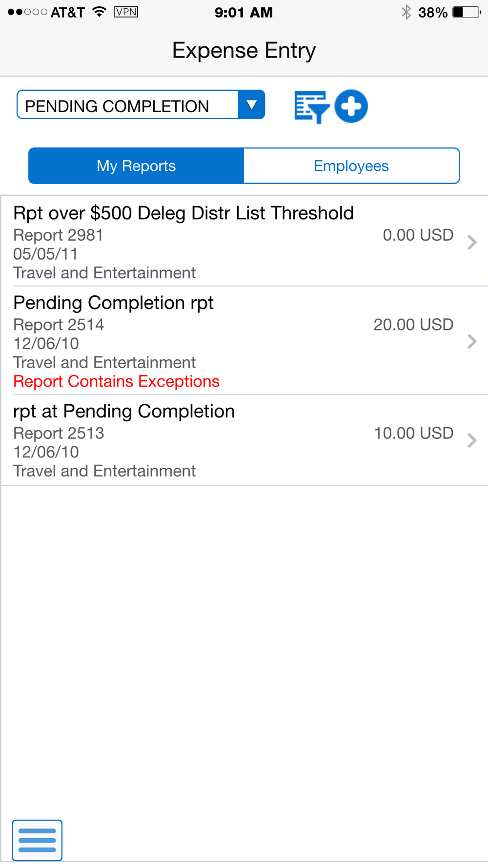The image size is (488, 868).
Task: Tap the Wi-Fi signal icon
Action: (100, 12)
